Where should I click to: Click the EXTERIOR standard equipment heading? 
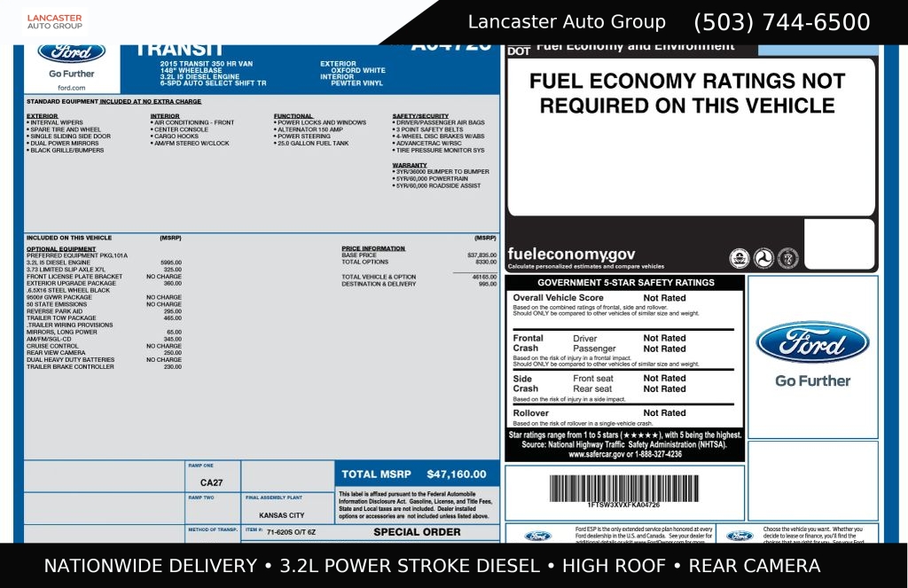[x=42, y=116]
